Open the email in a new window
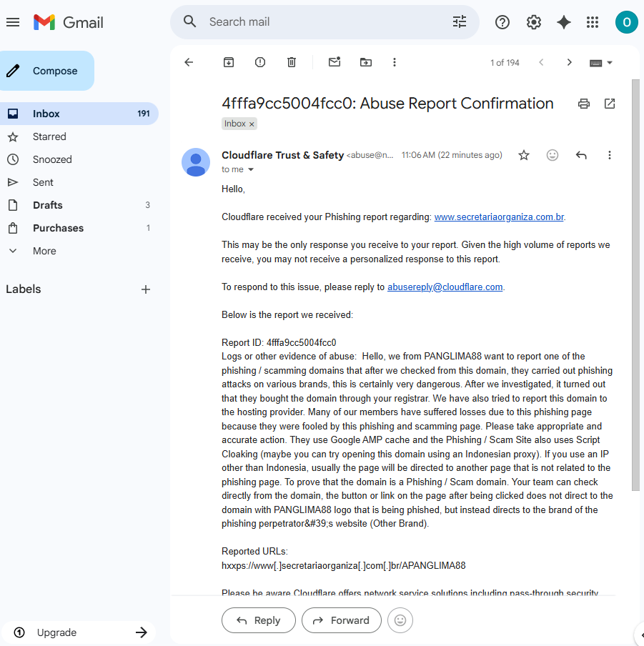 [610, 104]
